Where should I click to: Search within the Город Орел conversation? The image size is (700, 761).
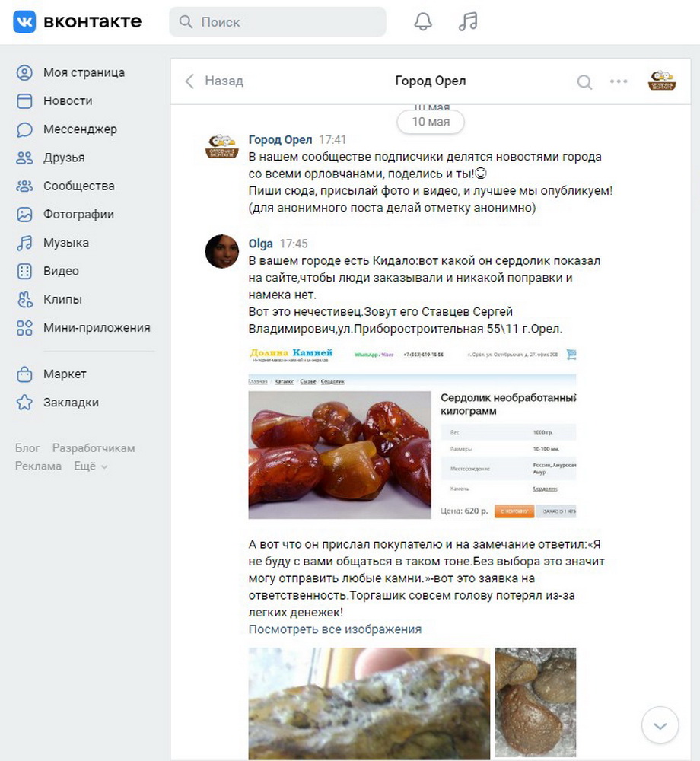click(x=584, y=82)
